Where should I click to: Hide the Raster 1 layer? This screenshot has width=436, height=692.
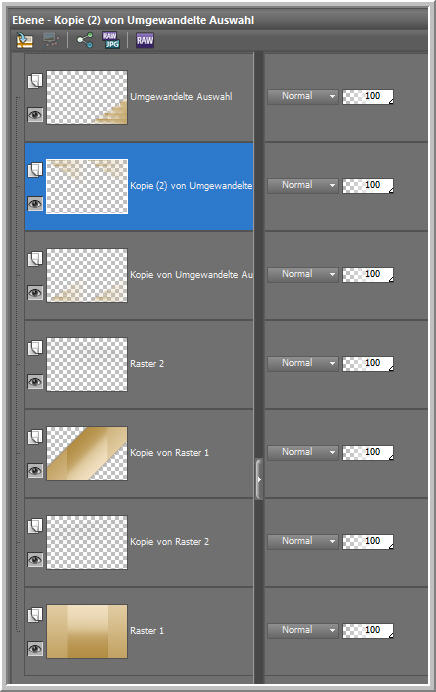[35, 649]
